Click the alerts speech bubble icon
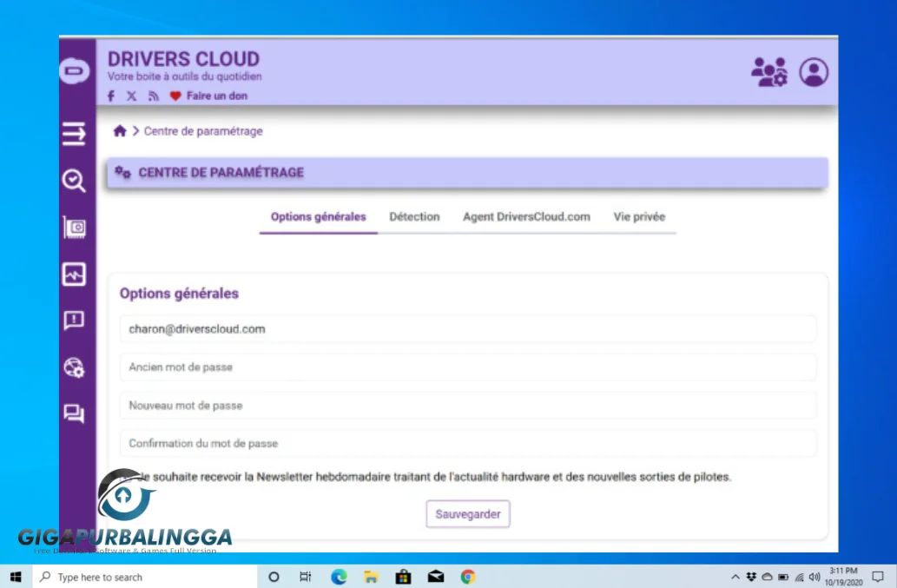Image resolution: width=897 pixels, height=588 pixels. (74, 320)
